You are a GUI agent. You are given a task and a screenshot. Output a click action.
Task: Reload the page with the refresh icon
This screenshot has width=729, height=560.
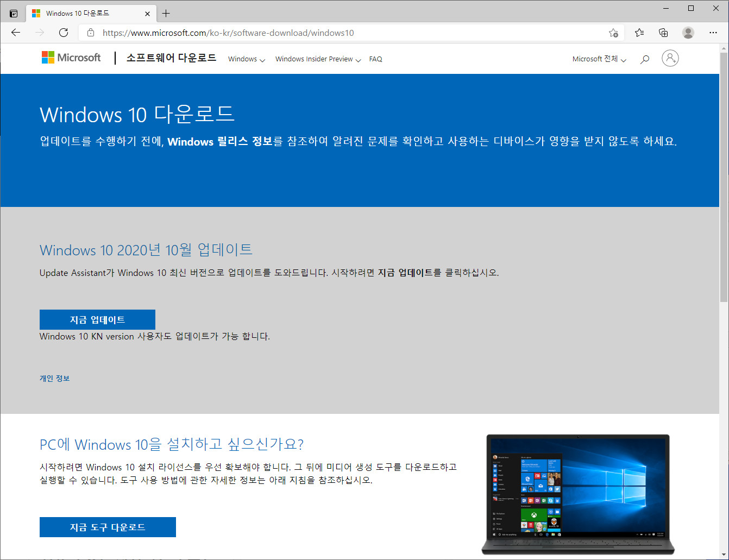coord(64,33)
